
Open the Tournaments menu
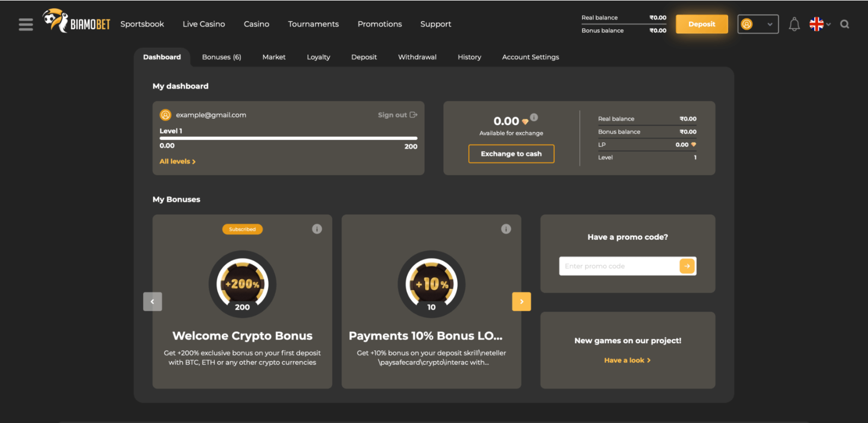click(x=314, y=24)
